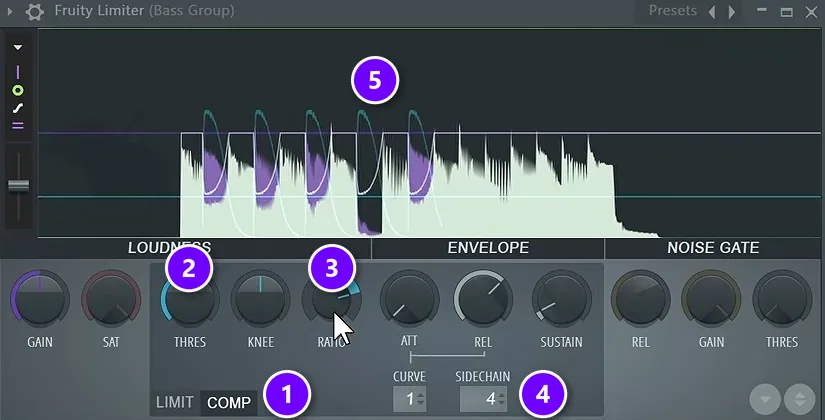The width and height of the screenshot is (825, 420).
Task: Select the next preset arrow
Action: pyautogui.click(x=731, y=12)
